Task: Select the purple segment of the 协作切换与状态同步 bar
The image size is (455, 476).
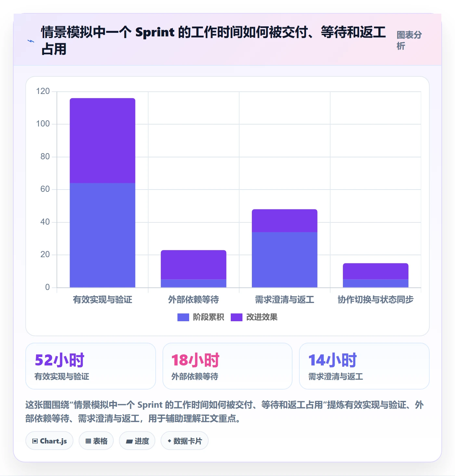Action: click(x=375, y=271)
